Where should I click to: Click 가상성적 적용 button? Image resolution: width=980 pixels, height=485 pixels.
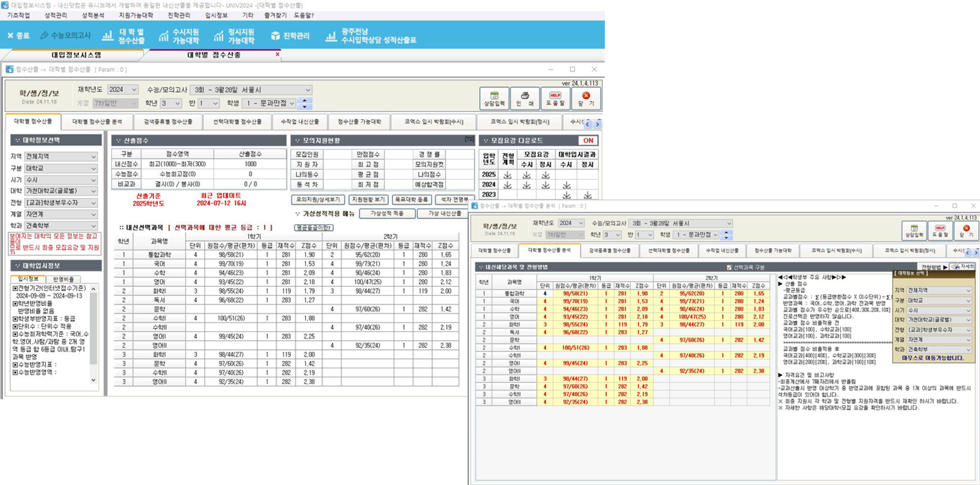pyautogui.click(x=387, y=214)
